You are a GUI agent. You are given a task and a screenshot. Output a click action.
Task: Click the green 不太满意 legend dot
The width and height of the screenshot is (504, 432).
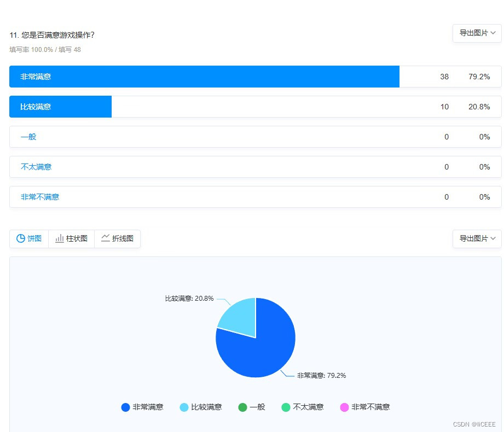pyautogui.click(x=287, y=407)
